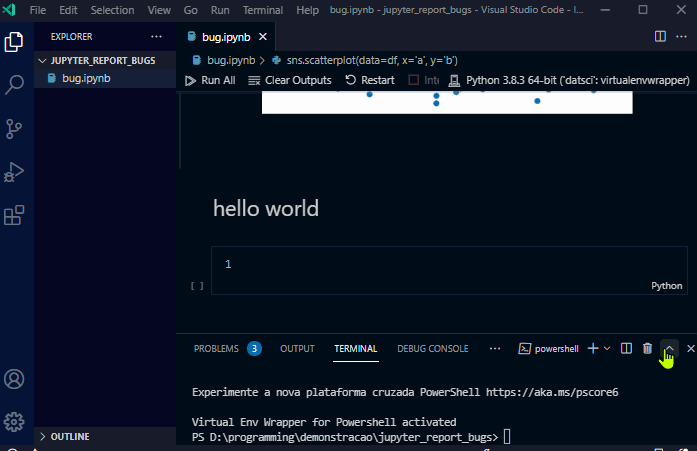Collapse the JUPYTER_REPORT_BUGS folder
The width and height of the screenshot is (697, 451).
tap(105, 60)
